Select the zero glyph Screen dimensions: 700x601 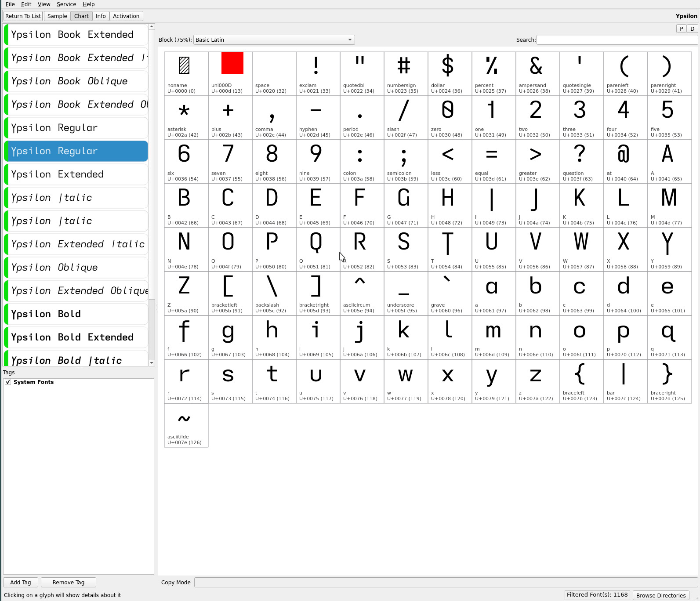[x=450, y=118]
